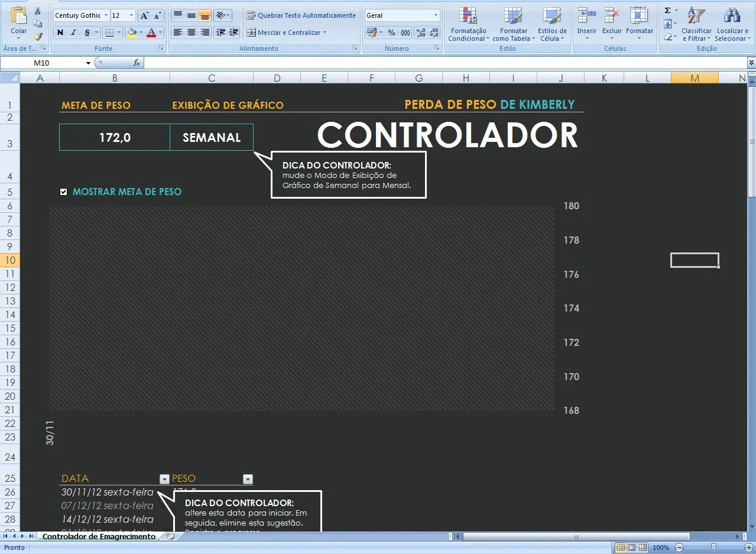Toggle underline (S) formatting

87,33
